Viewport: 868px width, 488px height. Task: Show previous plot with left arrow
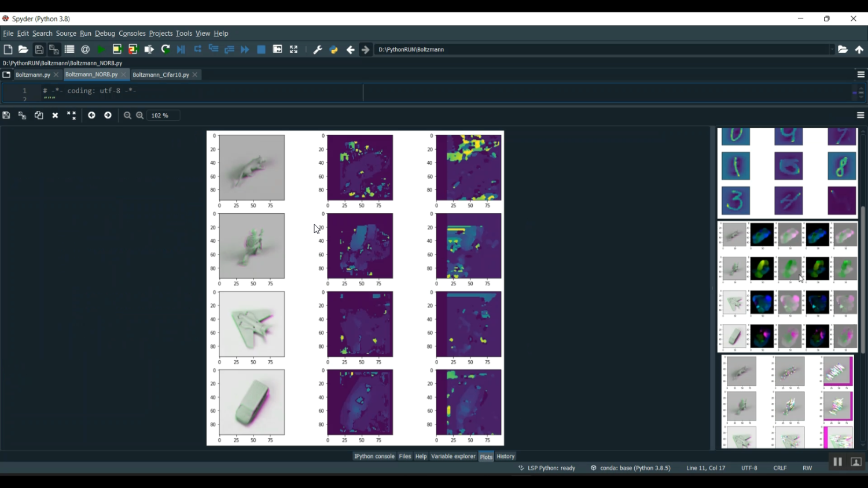click(x=91, y=116)
